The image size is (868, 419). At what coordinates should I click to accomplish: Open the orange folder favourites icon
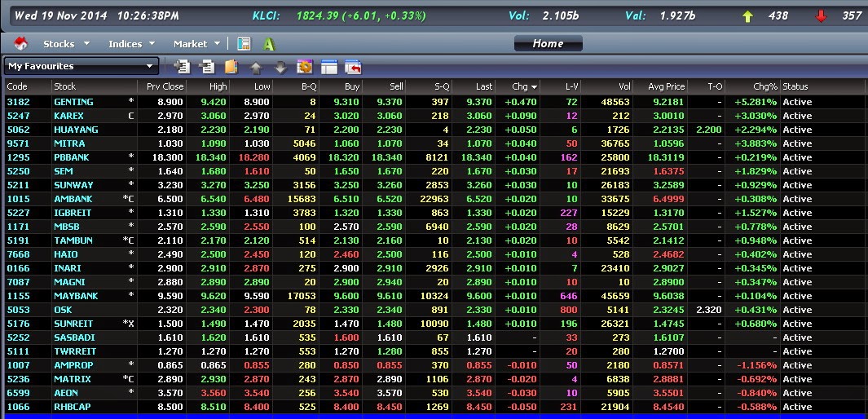pos(231,67)
